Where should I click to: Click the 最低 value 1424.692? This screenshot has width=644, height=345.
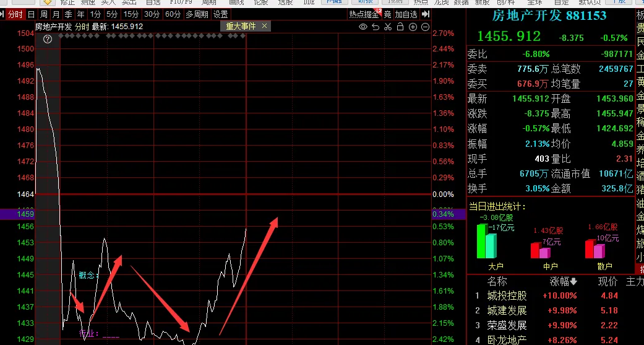pyautogui.click(x=615, y=129)
